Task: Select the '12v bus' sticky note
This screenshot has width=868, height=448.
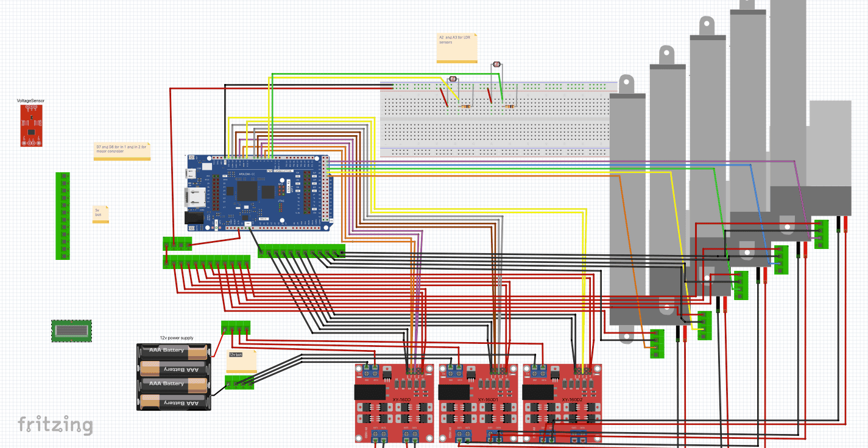Action: tap(241, 362)
